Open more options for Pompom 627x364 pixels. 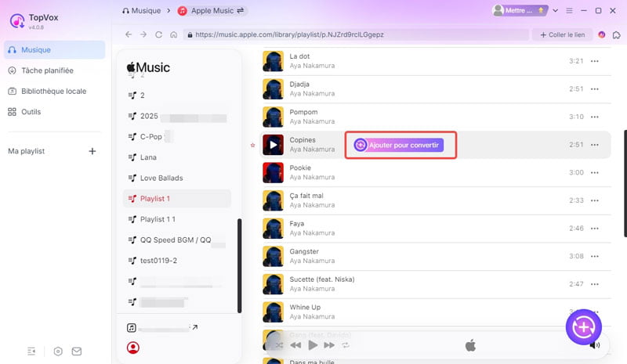coord(595,117)
